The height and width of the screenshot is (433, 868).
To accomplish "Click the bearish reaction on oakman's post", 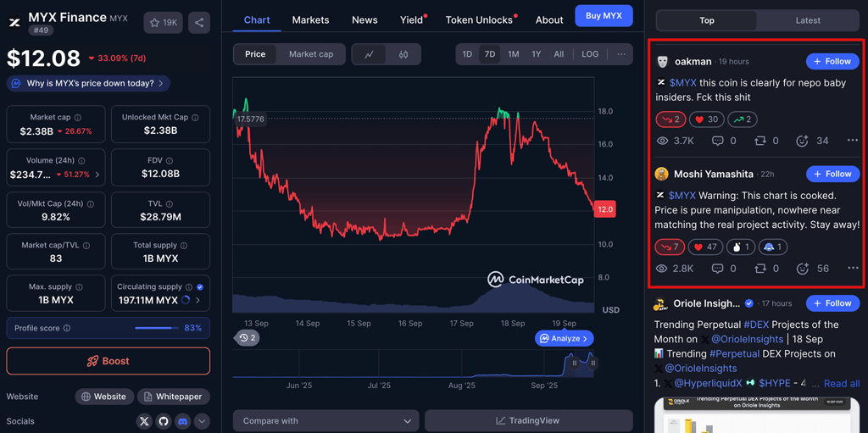I will tap(671, 119).
